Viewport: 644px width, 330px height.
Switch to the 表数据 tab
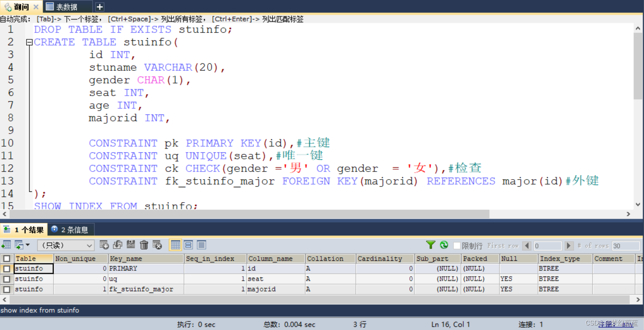click(x=67, y=7)
